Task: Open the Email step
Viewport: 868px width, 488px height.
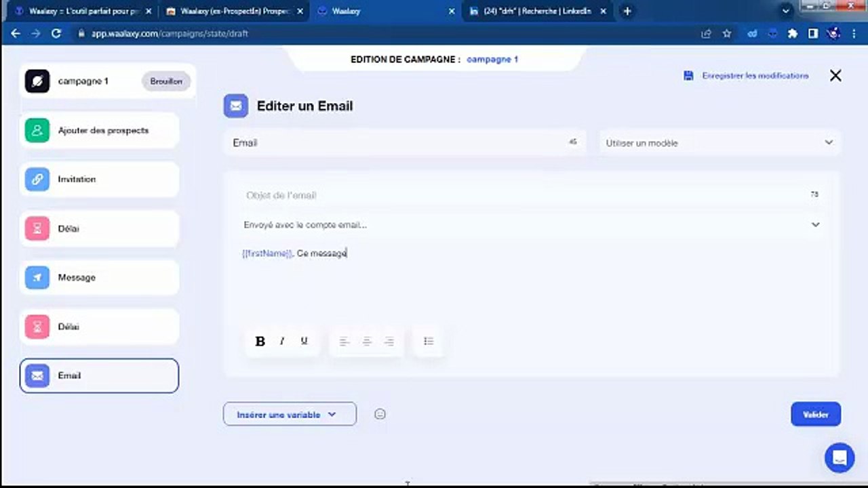Action: [x=100, y=375]
